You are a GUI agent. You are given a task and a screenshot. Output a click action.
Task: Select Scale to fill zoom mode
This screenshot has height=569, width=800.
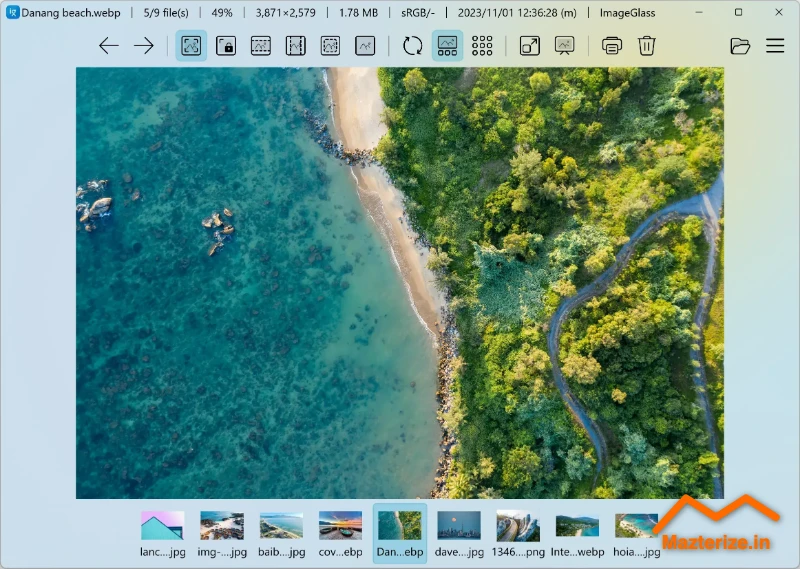point(365,46)
